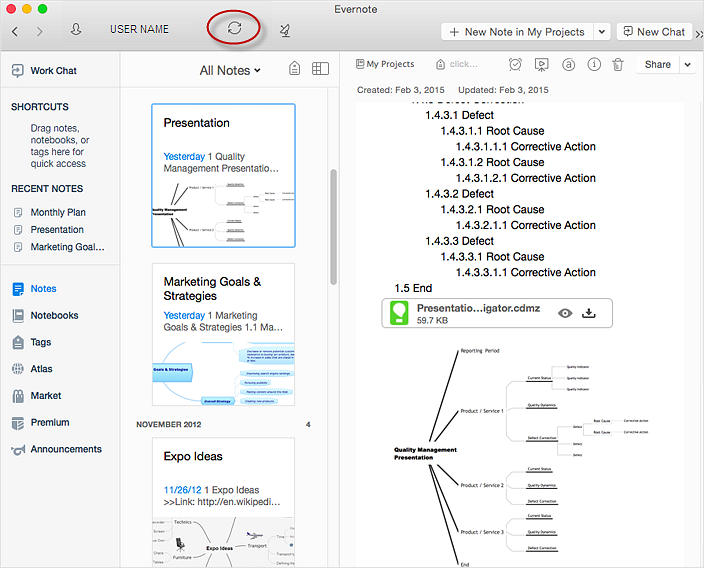The height and width of the screenshot is (568, 704).
Task: Click the green cdmz attachment file icon
Action: coord(399,313)
